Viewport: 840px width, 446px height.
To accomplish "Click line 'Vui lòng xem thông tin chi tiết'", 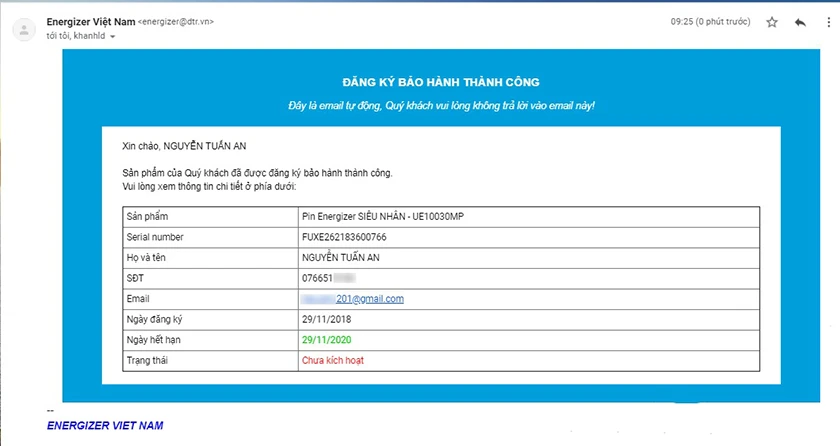I will point(209,186).
